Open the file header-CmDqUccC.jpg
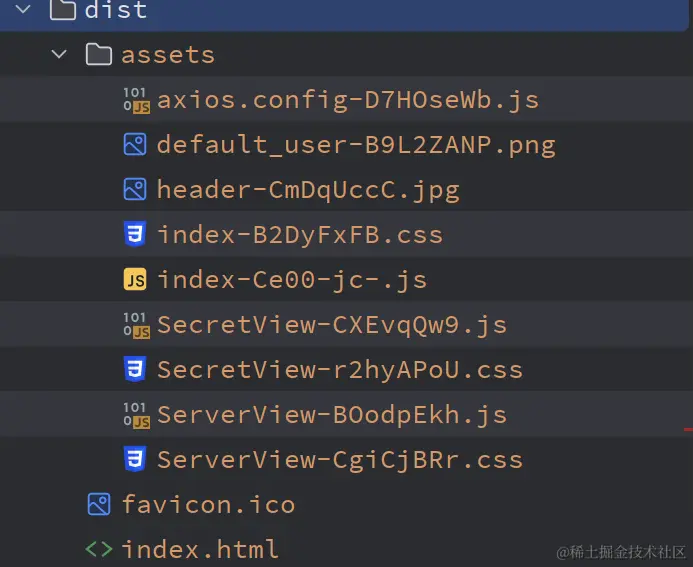This screenshot has height=567, width=693. [x=308, y=190]
